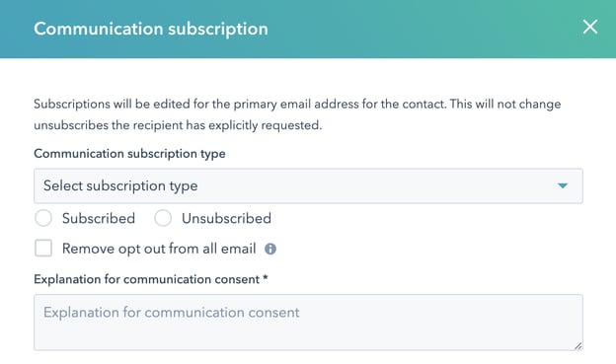
Task: Open the Select subscription type dropdown
Action: 308,185
